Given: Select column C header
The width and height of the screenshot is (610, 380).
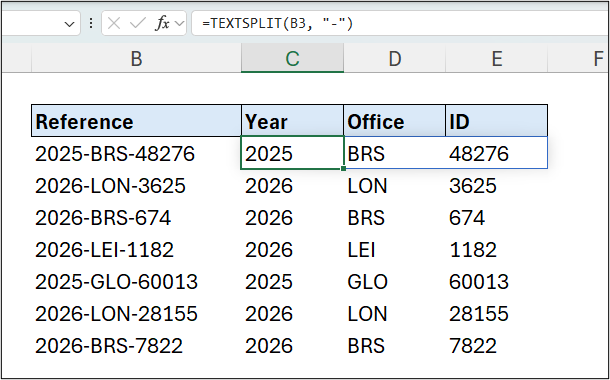Looking at the screenshot, I should click(x=292, y=59).
